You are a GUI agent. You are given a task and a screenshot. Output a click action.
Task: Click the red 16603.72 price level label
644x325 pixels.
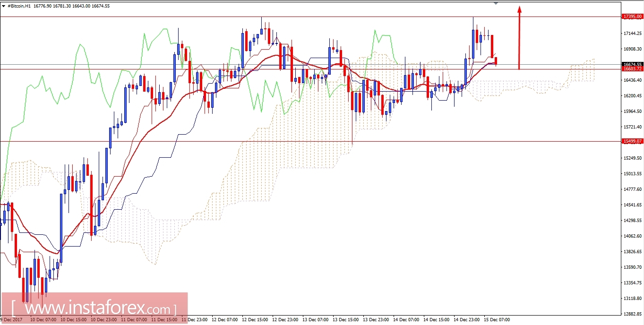pyautogui.click(x=632, y=69)
